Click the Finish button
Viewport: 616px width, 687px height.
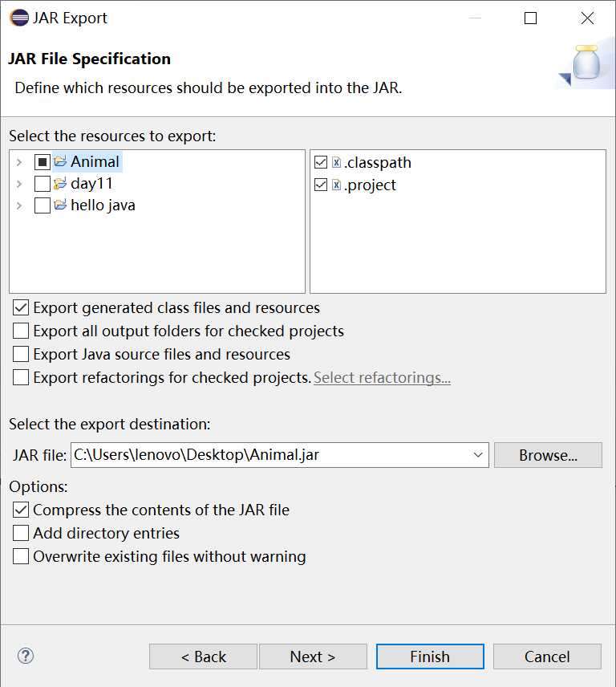(x=430, y=657)
